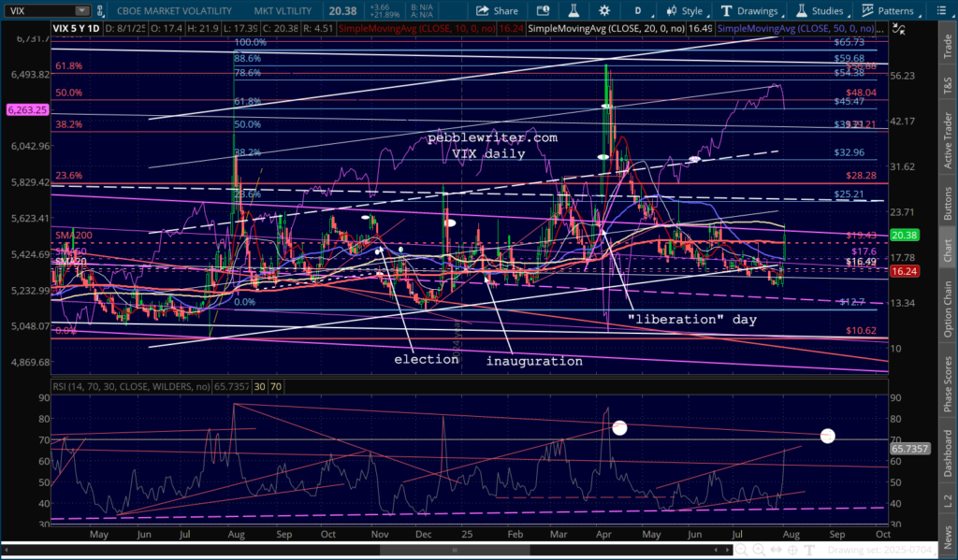The height and width of the screenshot is (560, 958).
Task: Click the collapse arrows icon beside the study labels
Action: (899, 29)
